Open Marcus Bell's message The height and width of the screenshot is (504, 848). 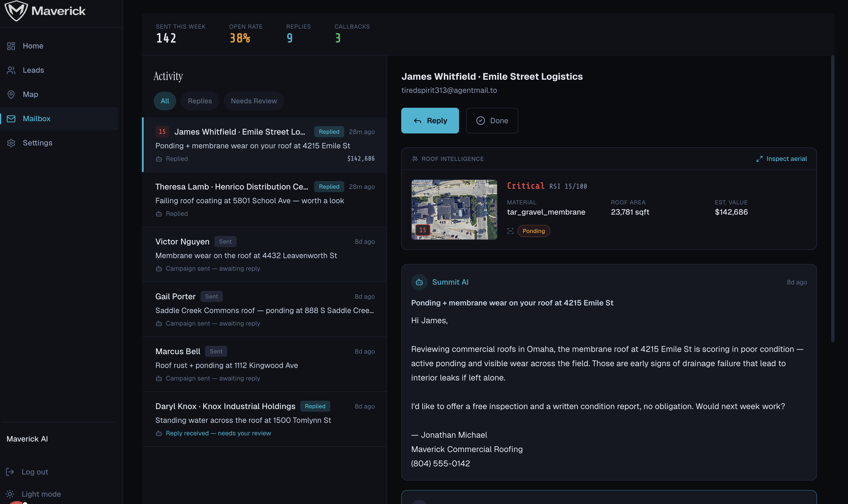(265, 364)
